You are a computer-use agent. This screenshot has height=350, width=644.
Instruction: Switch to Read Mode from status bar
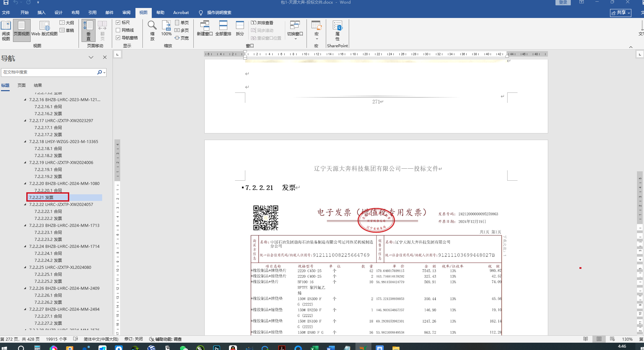pos(586,339)
